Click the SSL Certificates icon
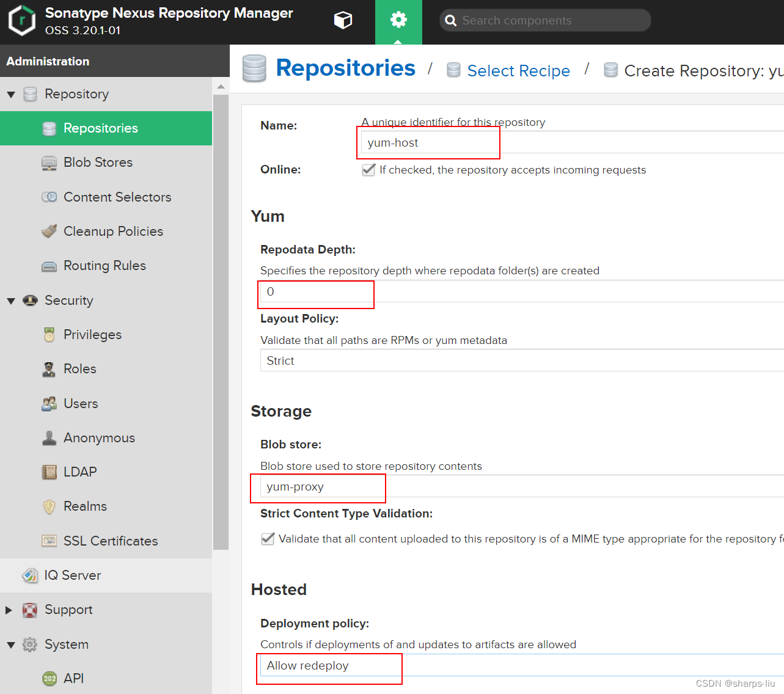 pos(49,541)
